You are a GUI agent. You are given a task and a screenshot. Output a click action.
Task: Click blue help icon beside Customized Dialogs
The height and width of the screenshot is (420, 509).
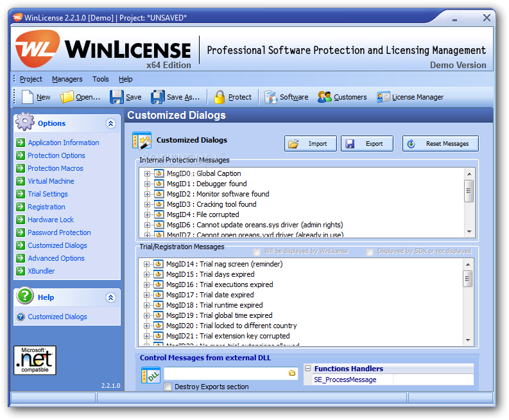21,317
